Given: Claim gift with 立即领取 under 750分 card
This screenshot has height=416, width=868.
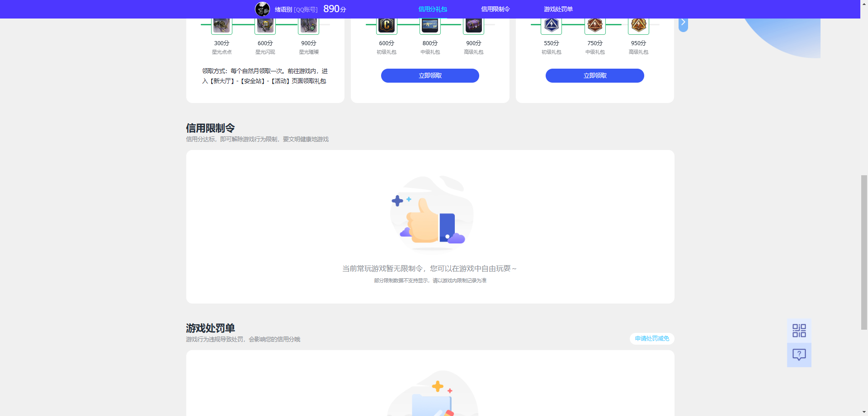Looking at the screenshot, I should click(x=595, y=75).
